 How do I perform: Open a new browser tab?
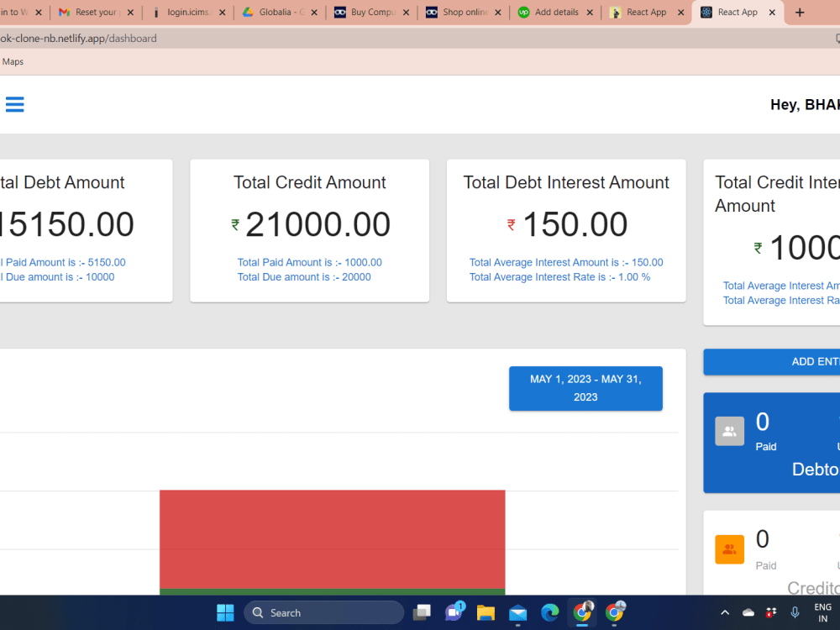pos(800,13)
